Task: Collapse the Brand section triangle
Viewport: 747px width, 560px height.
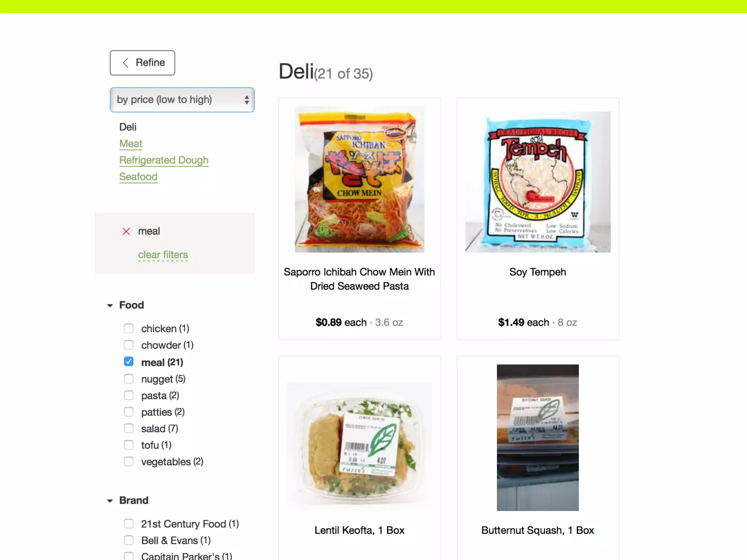Action: (110, 501)
